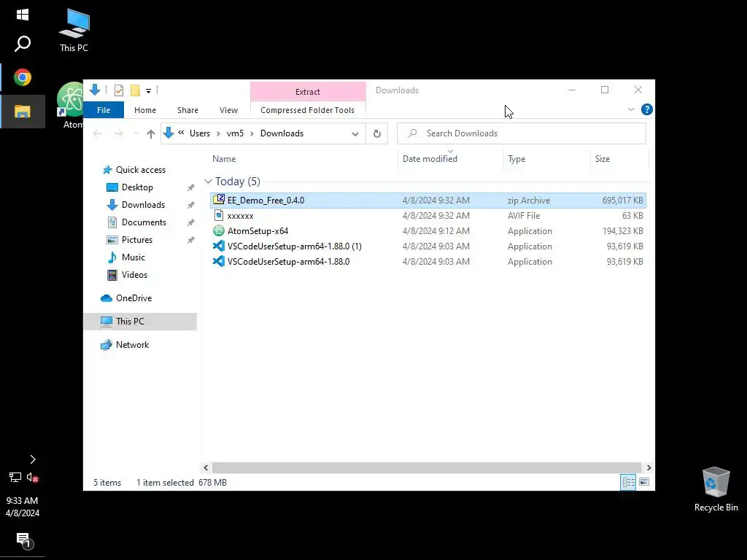Open Videos in navigation pane
The image size is (747, 560).
tap(134, 275)
